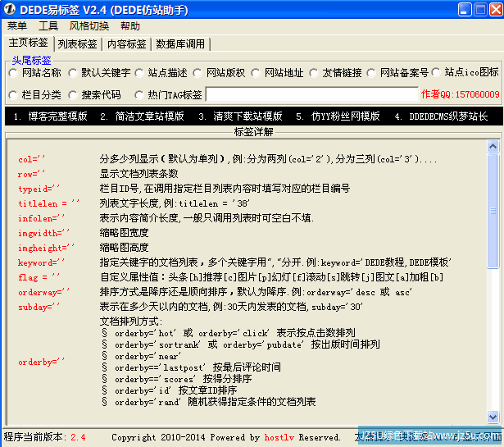Maximize the DEDE易标签 window

[x=480, y=9]
